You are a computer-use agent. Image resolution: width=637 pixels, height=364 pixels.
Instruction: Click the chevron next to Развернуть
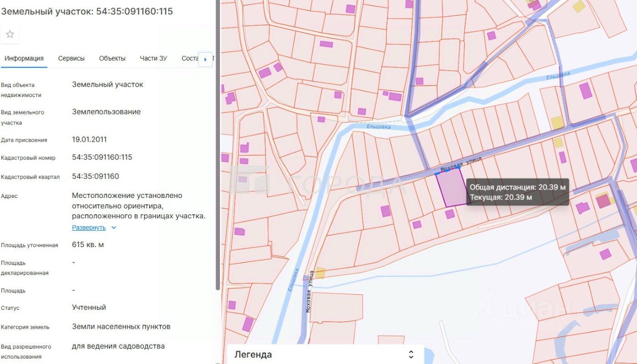coord(113,228)
